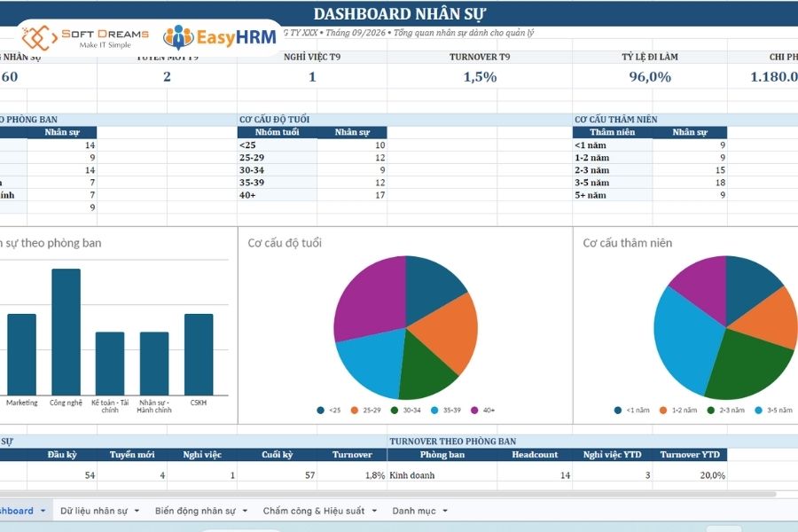
Task: Select the Marketing bar in department chart
Action: (22, 355)
